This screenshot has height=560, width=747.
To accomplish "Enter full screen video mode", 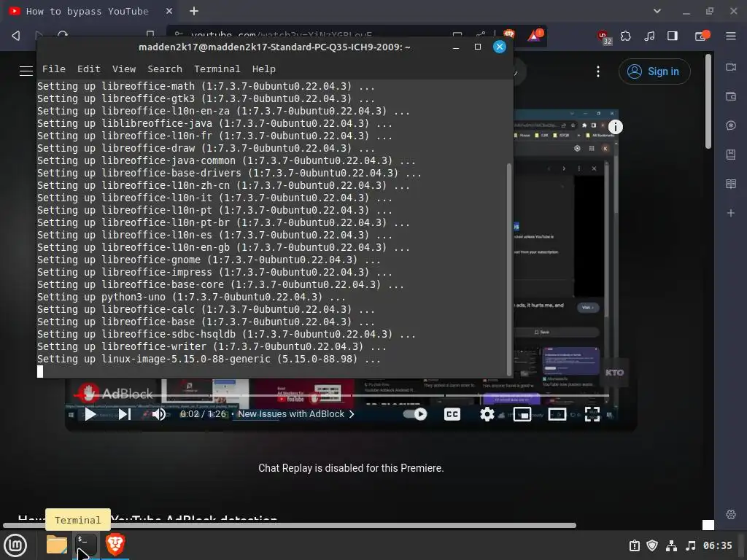I will coord(592,414).
